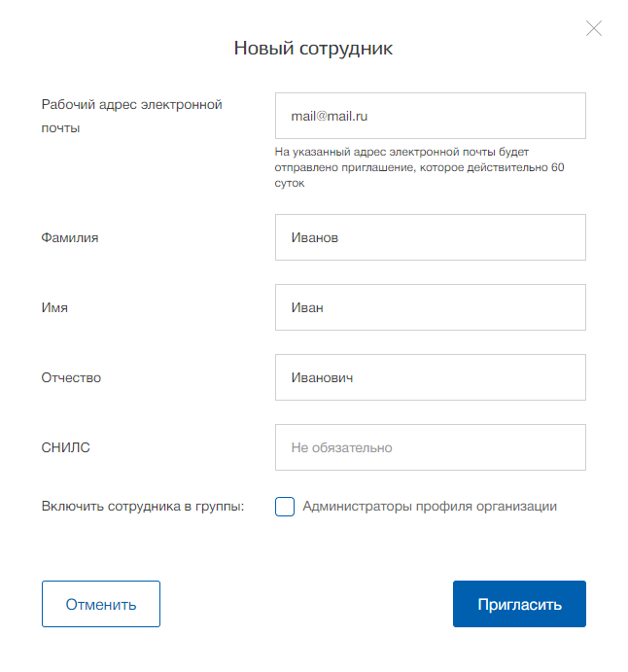The width and height of the screenshot is (628, 672).
Task: Click the optional СНИЛС input field
Action: pos(430,447)
